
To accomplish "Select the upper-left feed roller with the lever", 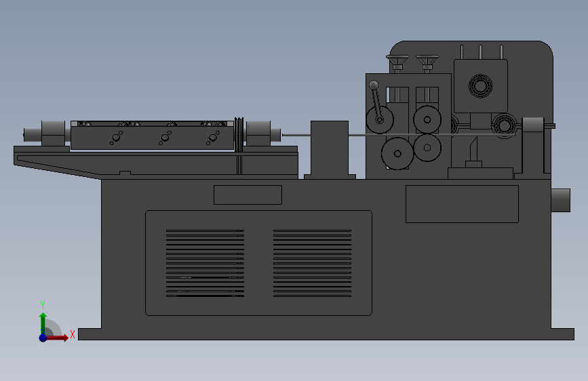I will tap(380, 120).
